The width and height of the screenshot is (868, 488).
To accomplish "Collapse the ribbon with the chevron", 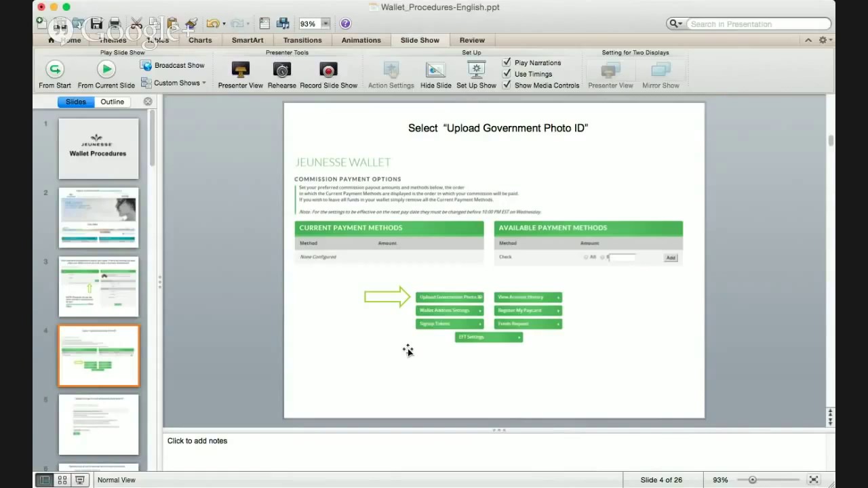I will (808, 40).
